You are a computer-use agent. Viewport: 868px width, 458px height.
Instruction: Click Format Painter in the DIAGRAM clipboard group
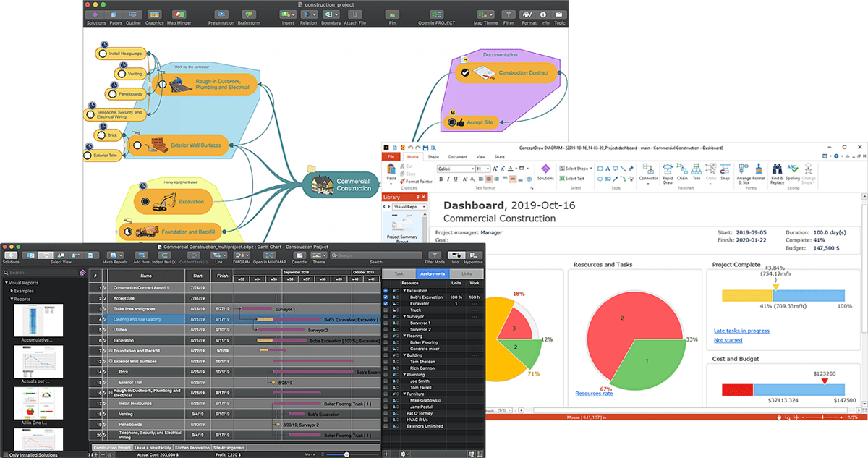416,182
